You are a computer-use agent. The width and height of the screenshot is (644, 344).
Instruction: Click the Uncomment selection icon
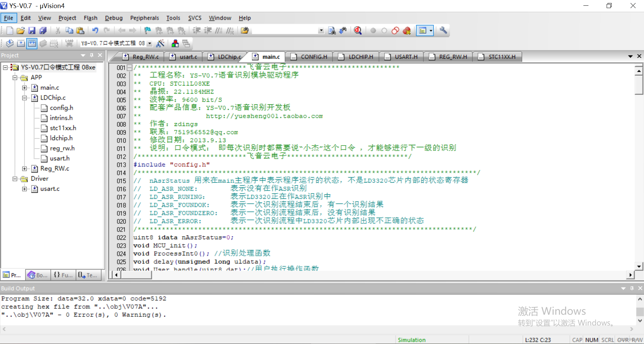point(230,31)
